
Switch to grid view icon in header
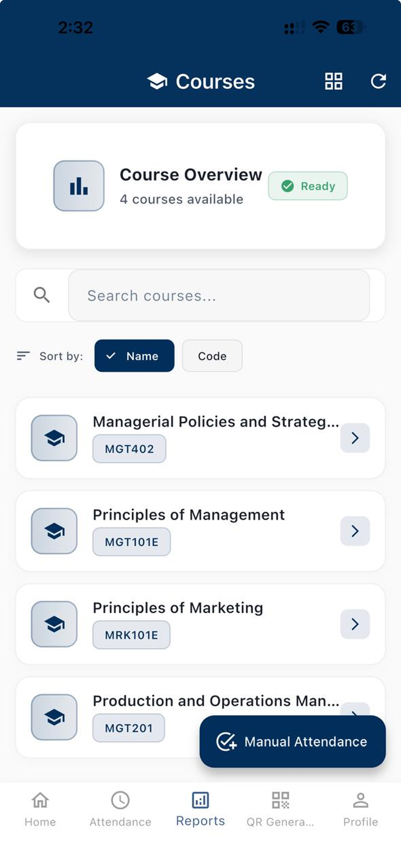(x=333, y=81)
